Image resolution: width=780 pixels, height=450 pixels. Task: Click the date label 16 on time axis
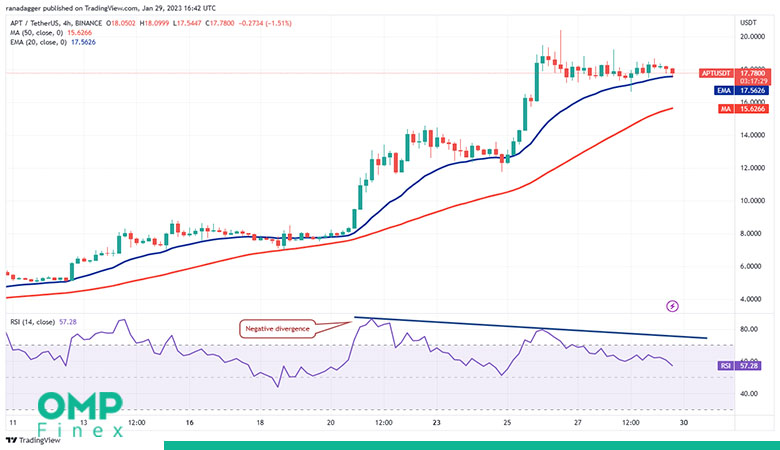click(190, 423)
